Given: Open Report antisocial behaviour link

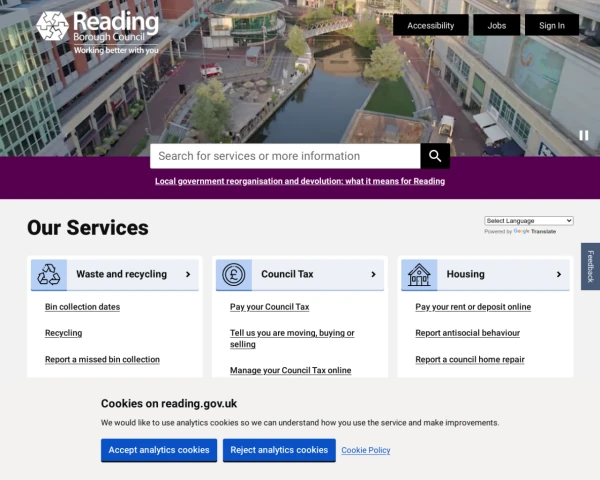Looking at the screenshot, I should [x=468, y=333].
